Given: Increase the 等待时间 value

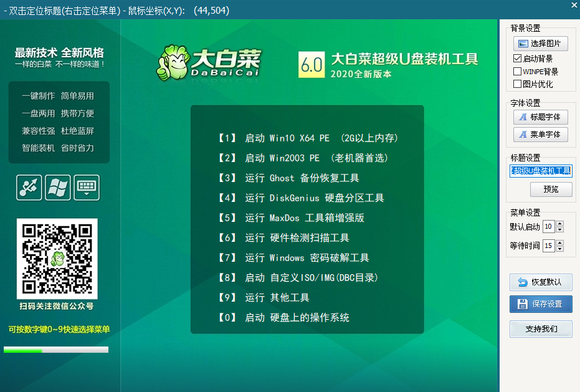Looking at the screenshot, I should pyautogui.click(x=559, y=242).
